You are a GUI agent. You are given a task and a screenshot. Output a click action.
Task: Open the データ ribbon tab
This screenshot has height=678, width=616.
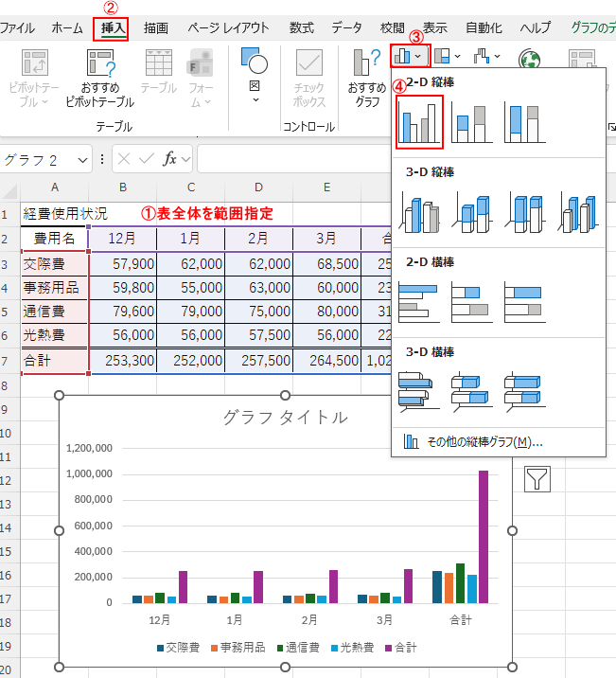(x=346, y=28)
